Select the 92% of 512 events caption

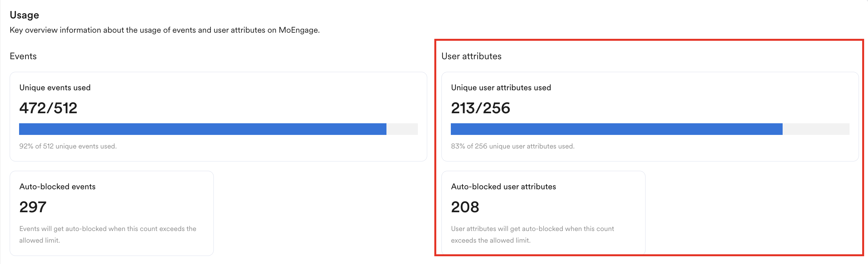[68, 146]
